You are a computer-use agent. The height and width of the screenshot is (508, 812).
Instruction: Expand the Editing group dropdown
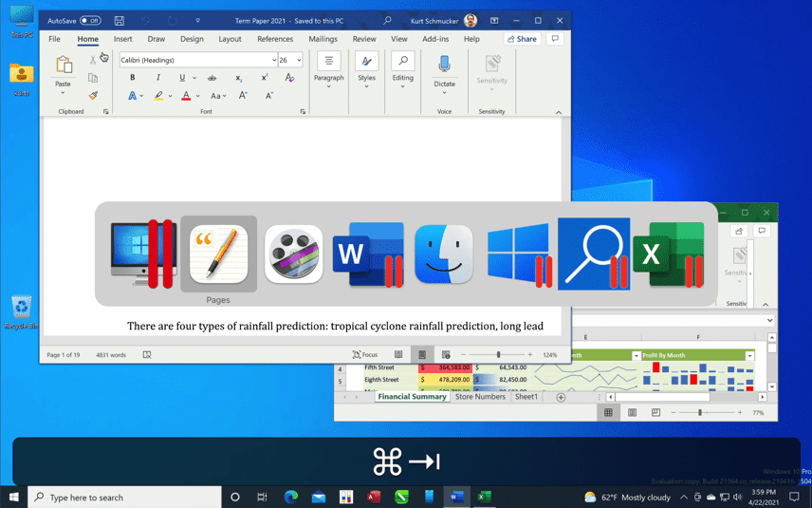click(x=402, y=86)
